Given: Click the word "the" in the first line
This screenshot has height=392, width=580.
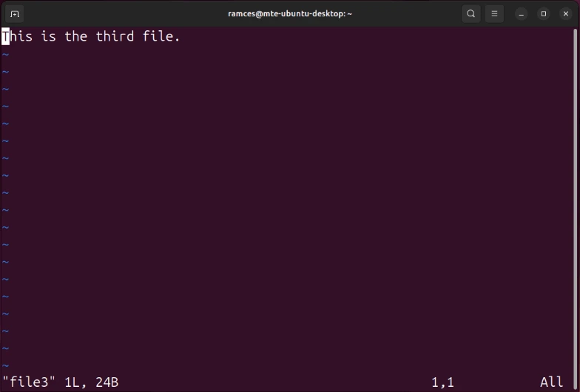Looking at the screenshot, I should (x=75, y=36).
